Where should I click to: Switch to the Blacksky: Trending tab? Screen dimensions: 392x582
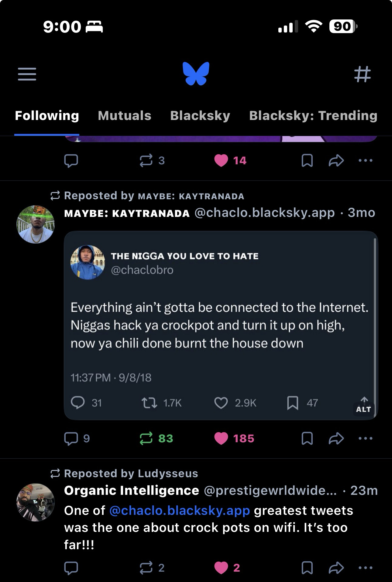point(313,116)
